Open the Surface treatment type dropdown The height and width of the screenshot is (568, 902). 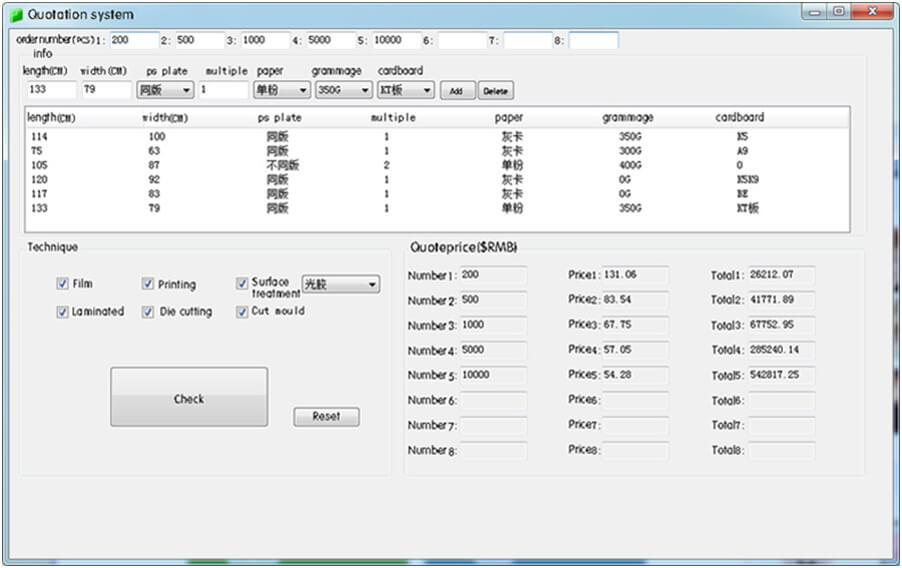[x=341, y=284]
